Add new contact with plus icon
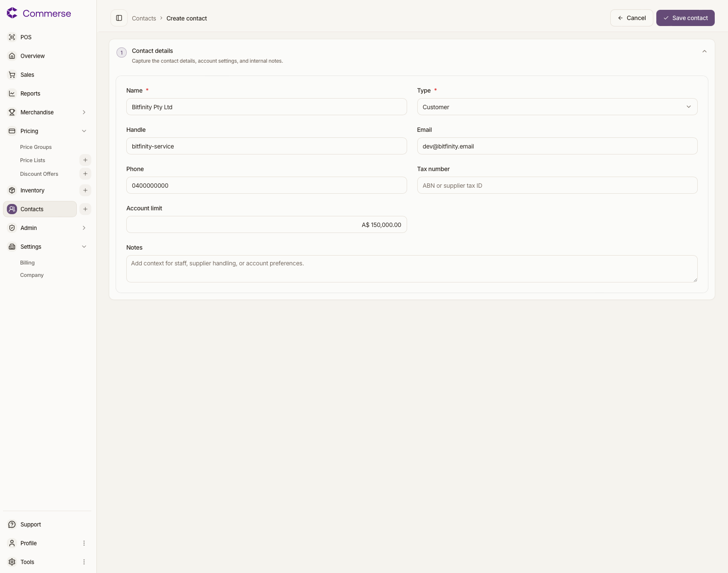728x573 pixels. point(85,209)
